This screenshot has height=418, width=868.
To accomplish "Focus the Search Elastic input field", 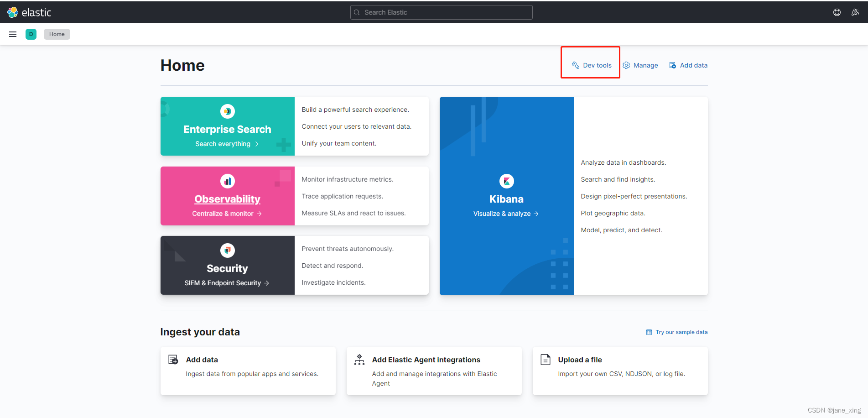I will [442, 12].
